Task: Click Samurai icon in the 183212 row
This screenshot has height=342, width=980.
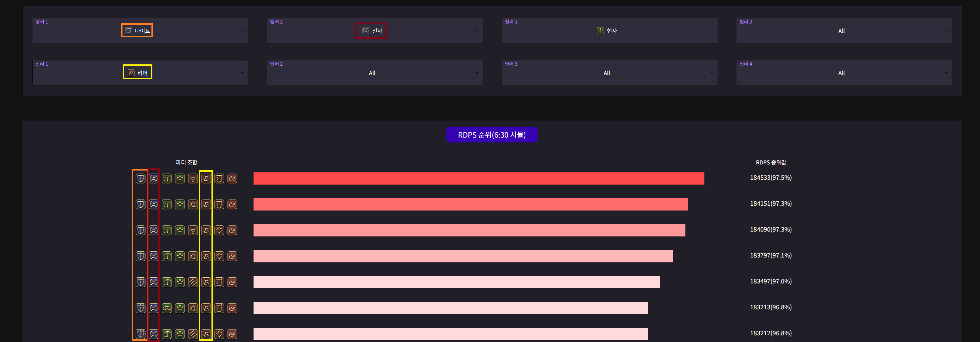Action: pyautogui.click(x=193, y=334)
